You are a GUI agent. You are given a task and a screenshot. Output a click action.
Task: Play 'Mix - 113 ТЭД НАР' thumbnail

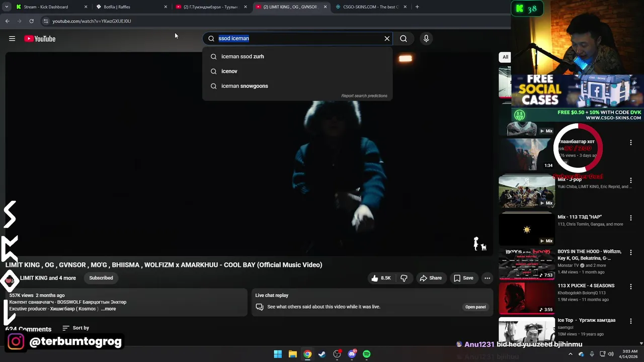coord(527,229)
